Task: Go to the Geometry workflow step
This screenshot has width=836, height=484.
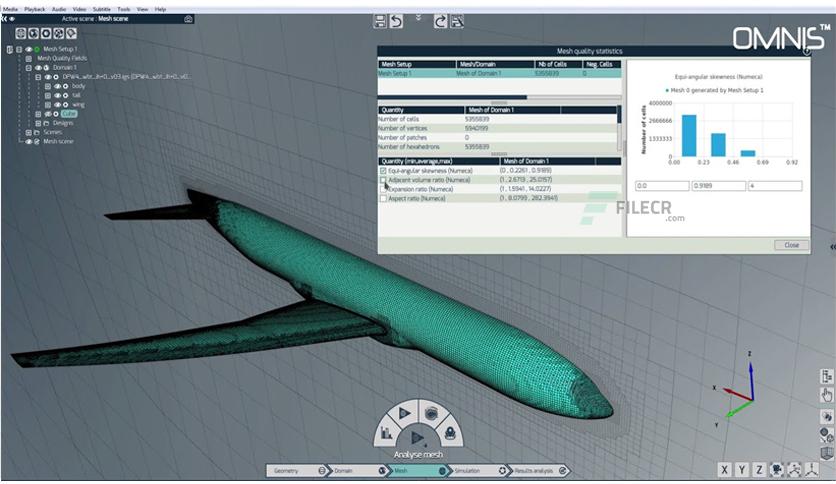Action: click(x=296, y=471)
